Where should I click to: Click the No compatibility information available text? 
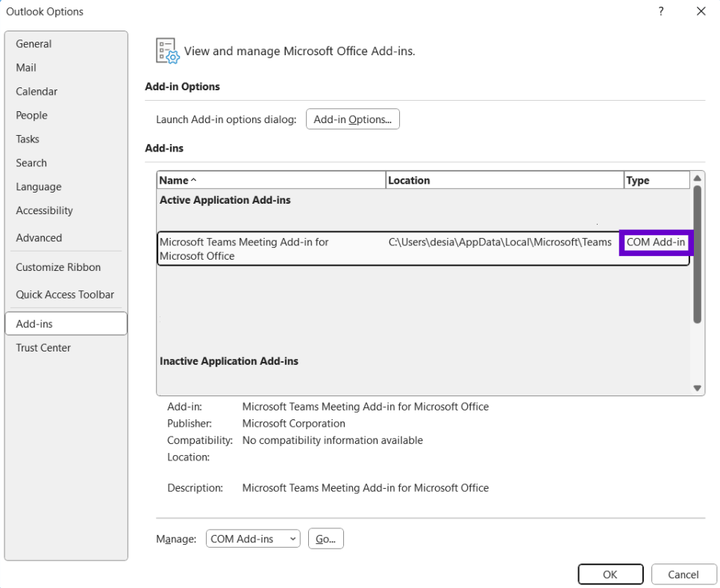pyautogui.click(x=333, y=440)
